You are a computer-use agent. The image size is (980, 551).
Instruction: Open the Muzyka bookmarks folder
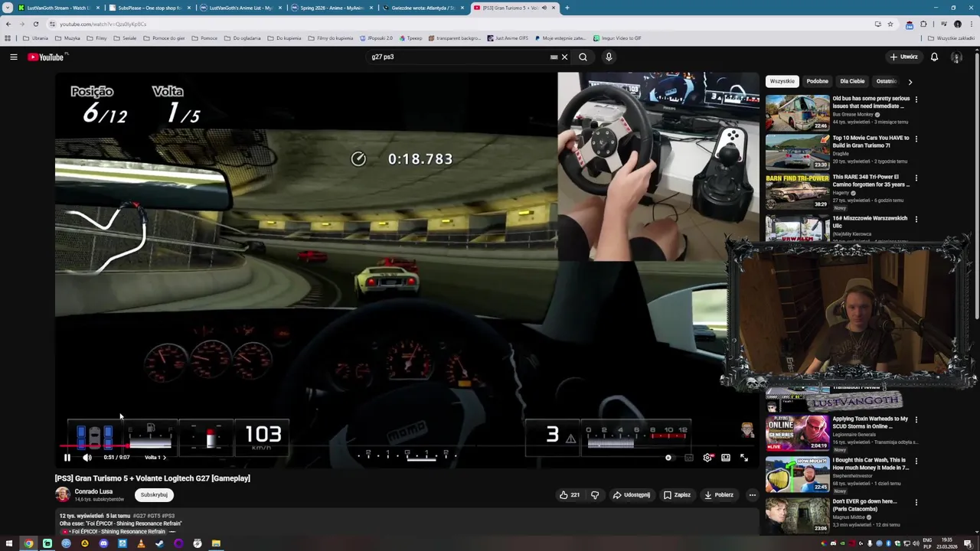[67, 37]
